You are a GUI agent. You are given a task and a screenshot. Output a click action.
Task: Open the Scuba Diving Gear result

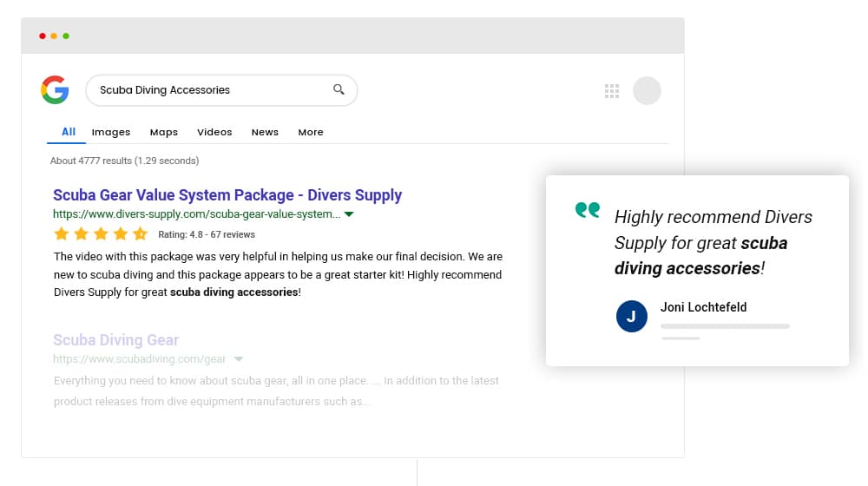tap(116, 340)
